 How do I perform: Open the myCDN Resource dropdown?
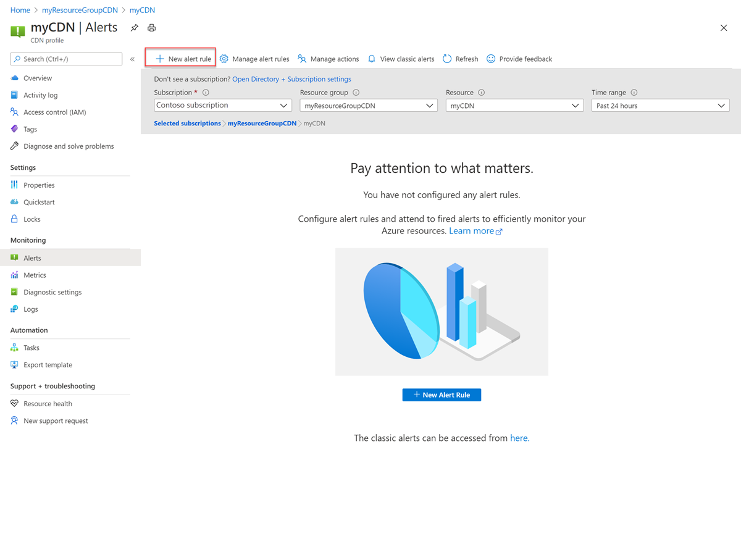pos(514,106)
